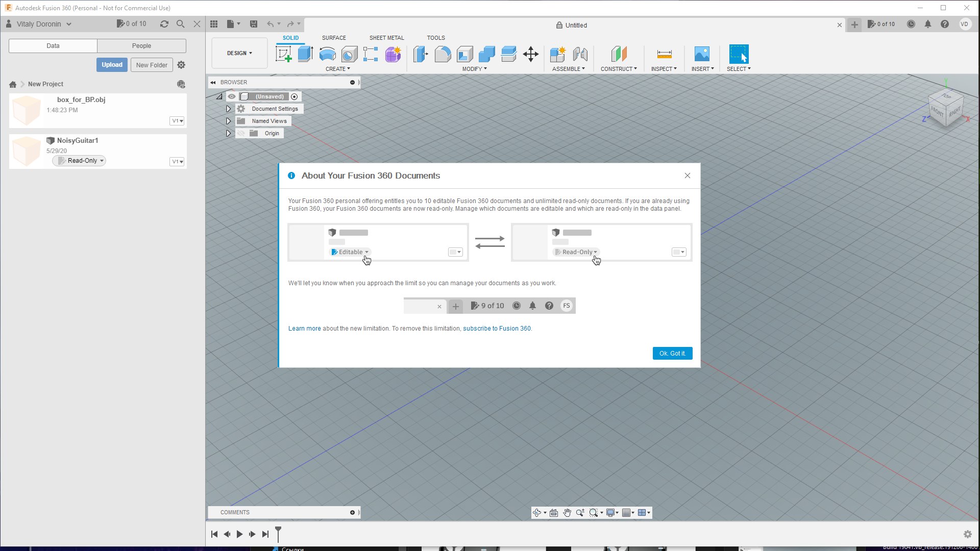Image resolution: width=980 pixels, height=551 pixels.
Task: Switch to the Surface tab
Action: (334, 38)
